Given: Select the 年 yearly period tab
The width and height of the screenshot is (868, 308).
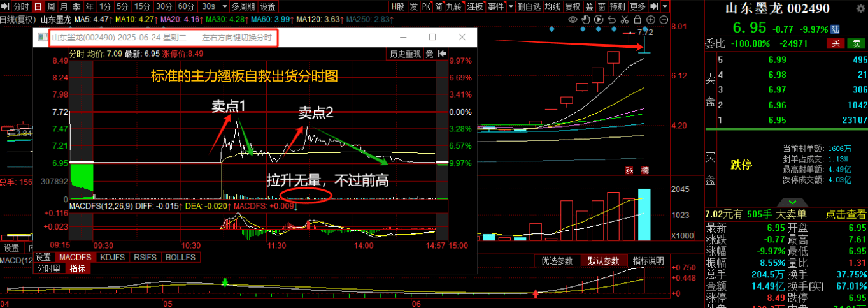Looking at the screenshot, I should click(90, 6).
